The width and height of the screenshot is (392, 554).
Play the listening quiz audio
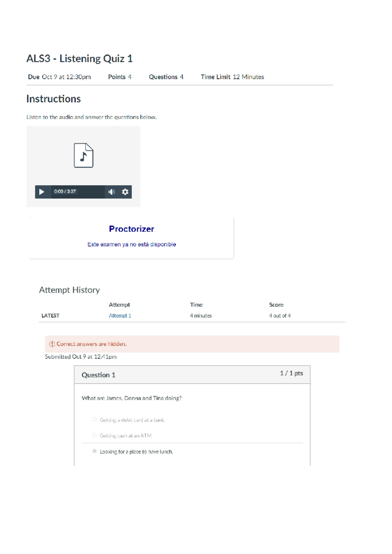click(42, 192)
